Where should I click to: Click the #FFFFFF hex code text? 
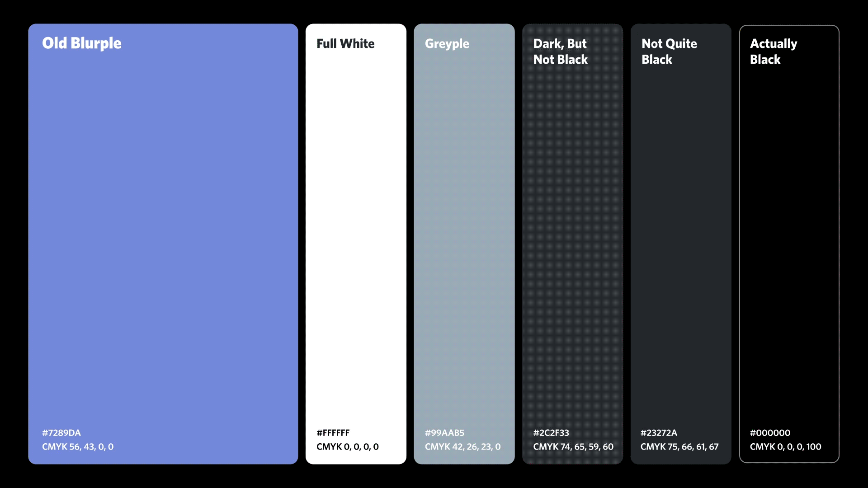click(333, 432)
